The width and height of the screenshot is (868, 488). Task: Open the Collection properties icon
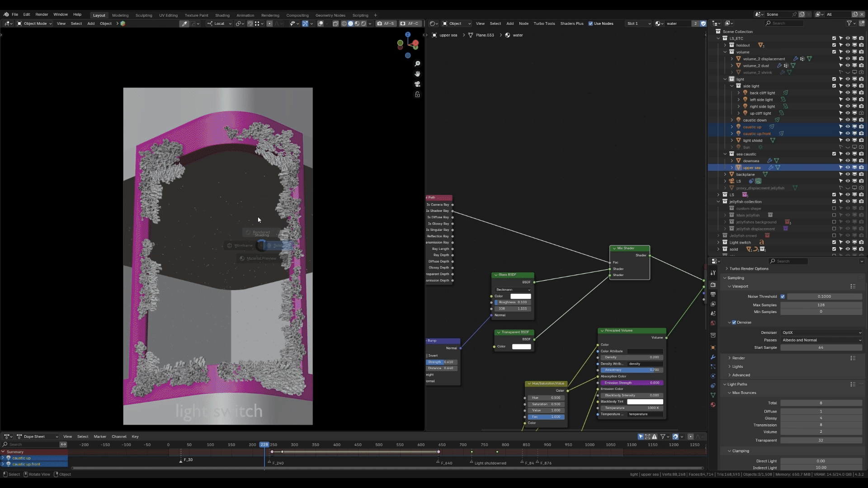(x=713, y=335)
